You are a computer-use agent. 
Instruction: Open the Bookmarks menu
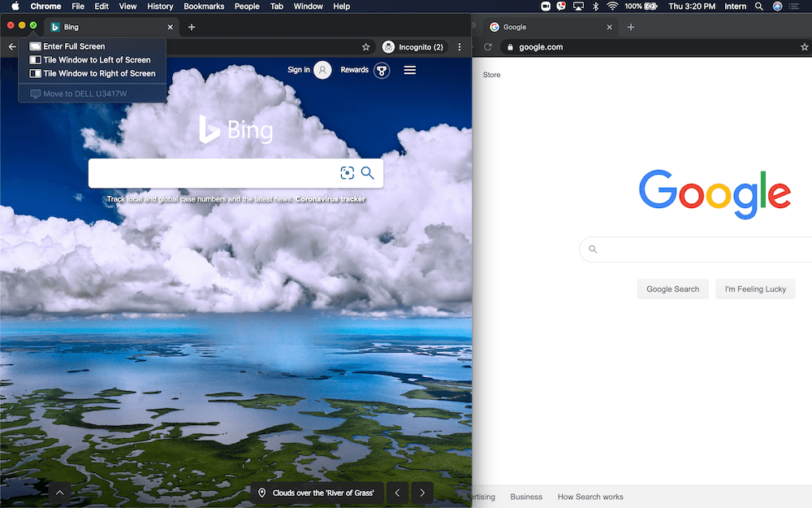coord(204,7)
